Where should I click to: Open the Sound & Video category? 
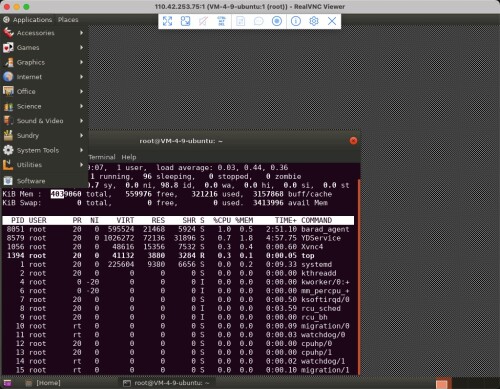tap(44, 121)
